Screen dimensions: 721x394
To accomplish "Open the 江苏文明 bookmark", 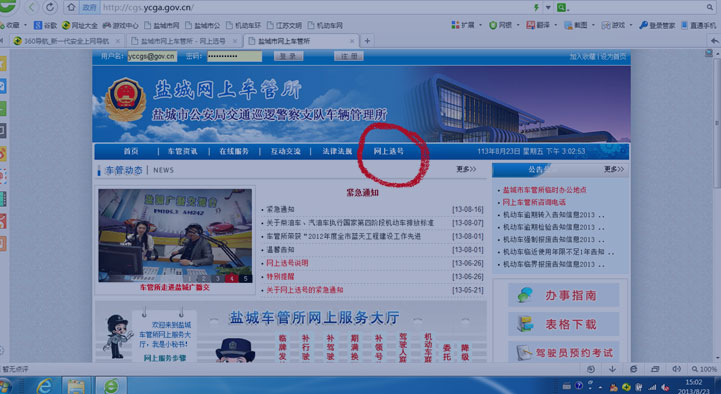I will 284,25.
